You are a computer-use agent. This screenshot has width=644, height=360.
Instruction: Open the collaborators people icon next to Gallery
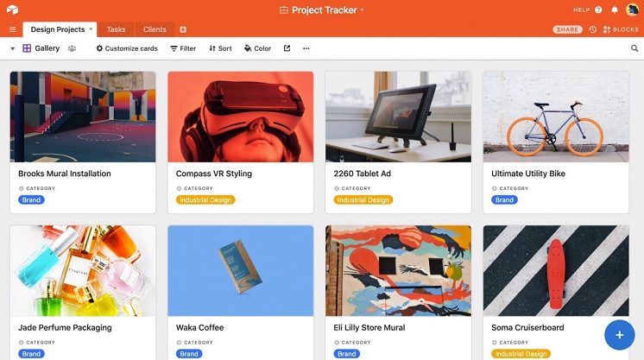pos(72,48)
